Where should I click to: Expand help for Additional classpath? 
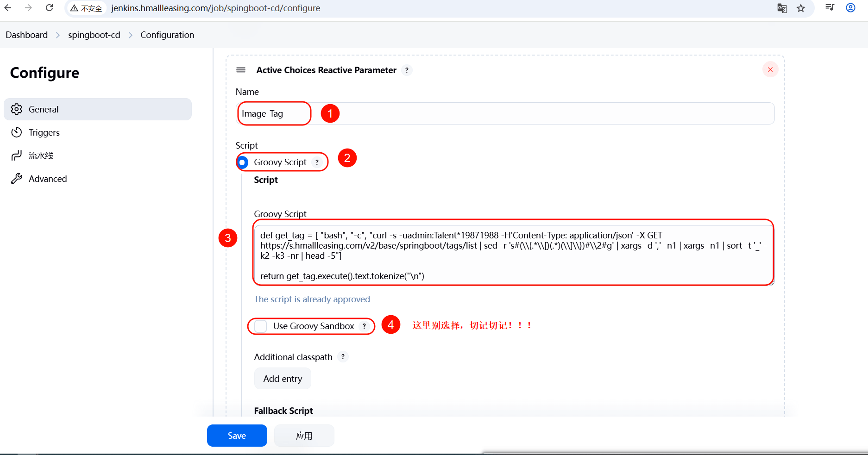pyautogui.click(x=343, y=357)
